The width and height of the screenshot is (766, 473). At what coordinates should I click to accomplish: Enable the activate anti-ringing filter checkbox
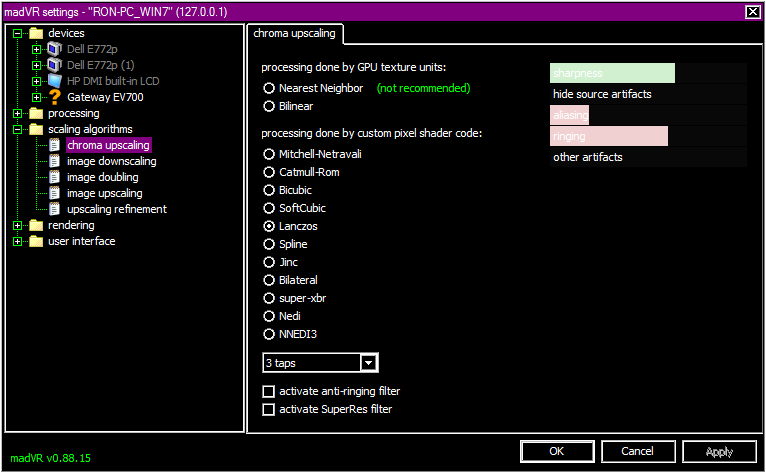tap(268, 391)
